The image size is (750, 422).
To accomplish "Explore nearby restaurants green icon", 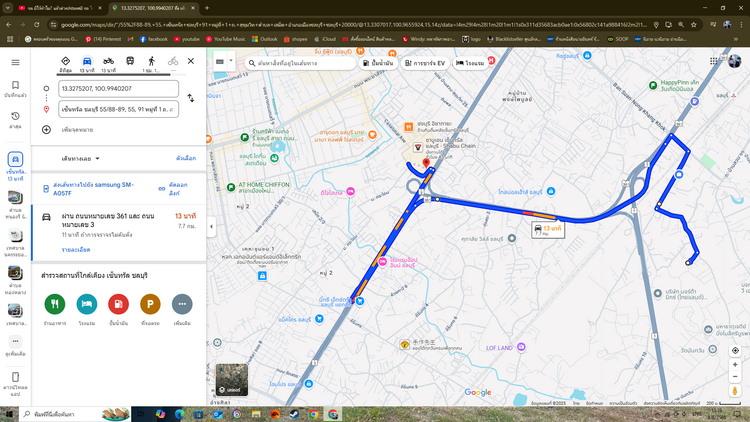I will [x=55, y=304].
